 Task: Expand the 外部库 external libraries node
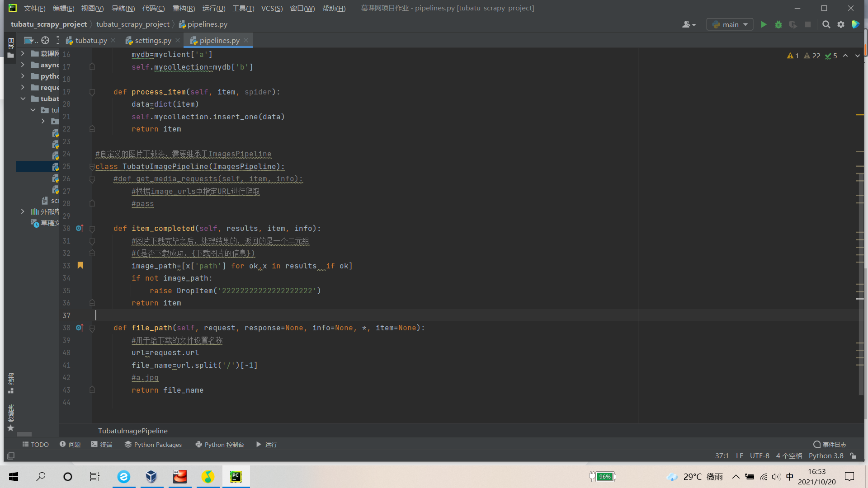point(23,211)
